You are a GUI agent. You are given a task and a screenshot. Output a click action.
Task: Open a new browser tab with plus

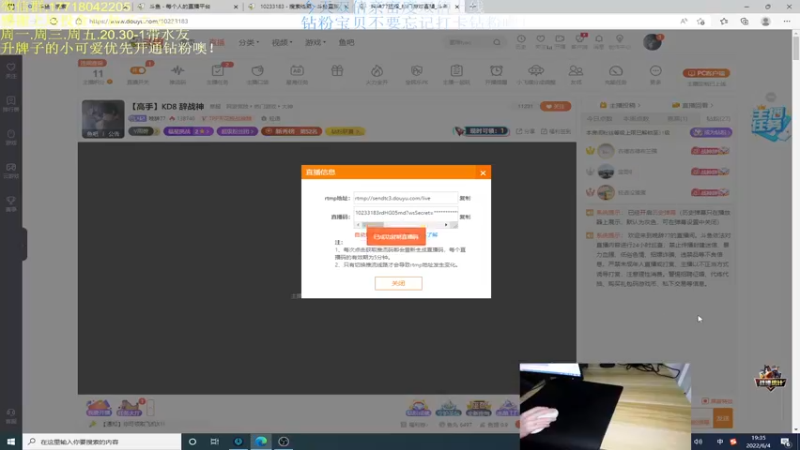[473, 7]
